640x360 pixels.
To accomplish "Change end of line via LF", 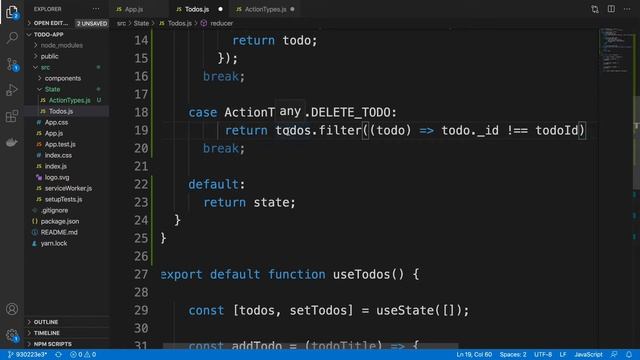I will [563, 355].
